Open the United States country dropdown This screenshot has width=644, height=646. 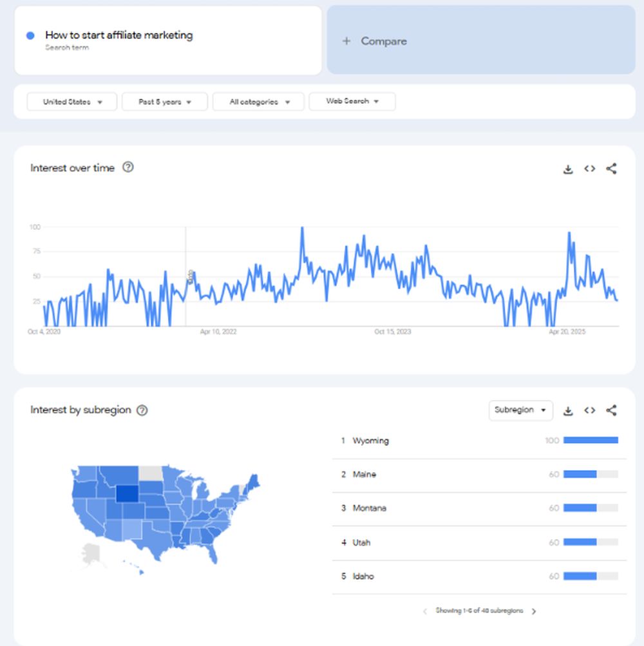[x=72, y=102]
